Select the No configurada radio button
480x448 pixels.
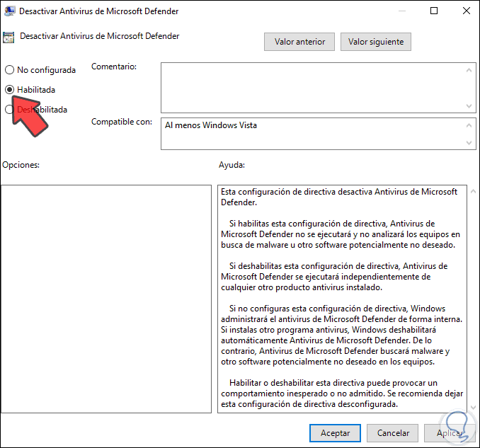[9, 70]
